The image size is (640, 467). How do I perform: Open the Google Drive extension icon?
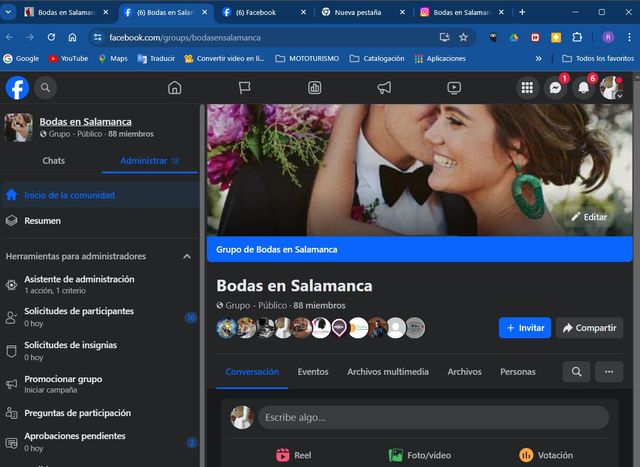pyautogui.click(x=514, y=37)
